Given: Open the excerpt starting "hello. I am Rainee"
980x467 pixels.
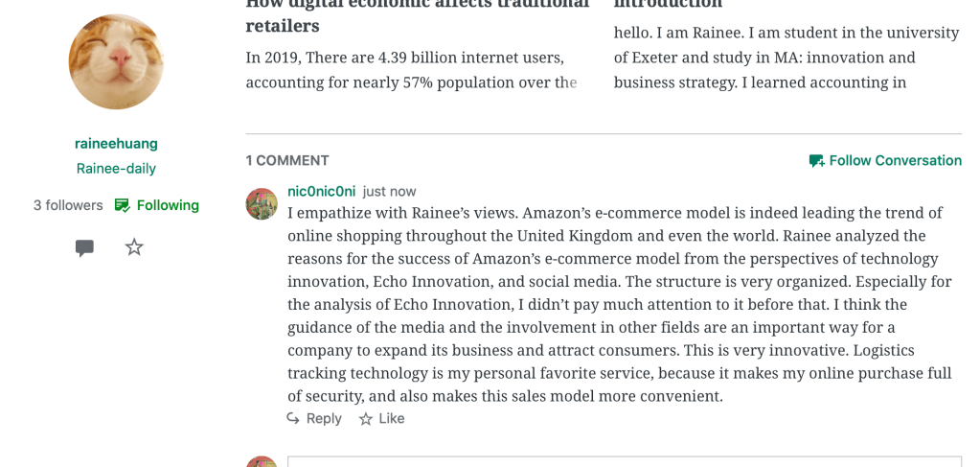Looking at the screenshot, I should point(786,58).
